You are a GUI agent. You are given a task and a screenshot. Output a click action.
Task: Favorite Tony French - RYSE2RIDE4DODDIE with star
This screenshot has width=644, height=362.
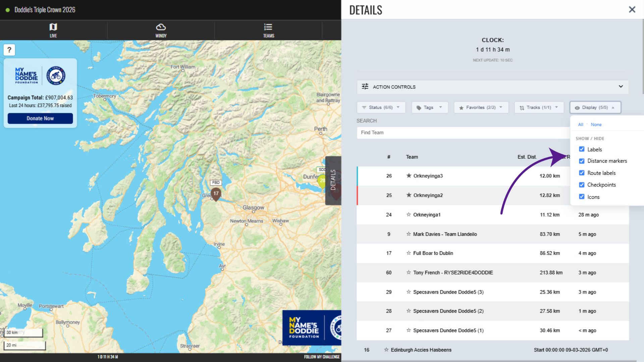point(409,273)
